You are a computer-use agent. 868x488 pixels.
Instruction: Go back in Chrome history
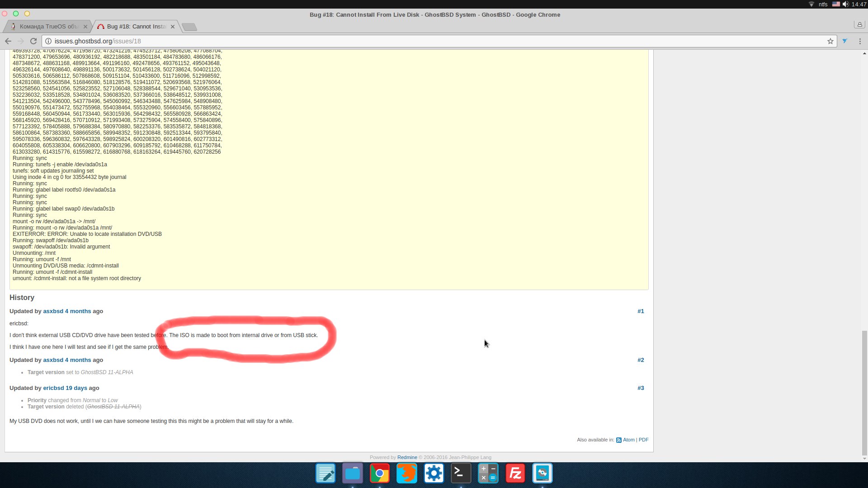(8, 41)
